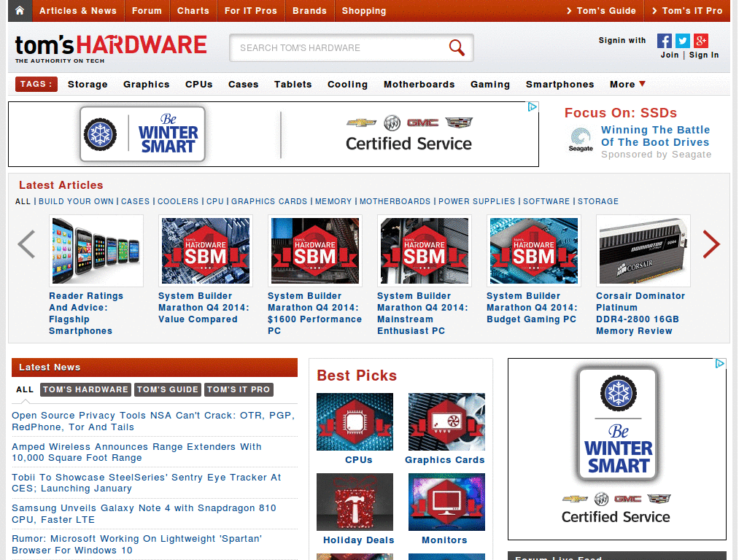Filter latest articles by POWER SUPPLIES
Screen dimensions: 747x560
click(477, 201)
